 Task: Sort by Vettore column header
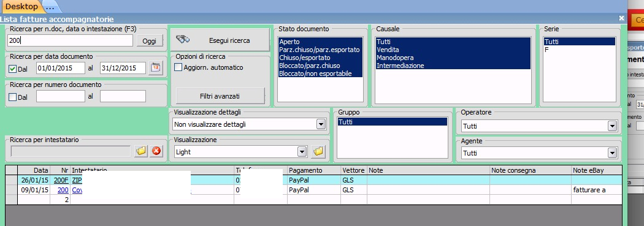click(x=354, y=170)
